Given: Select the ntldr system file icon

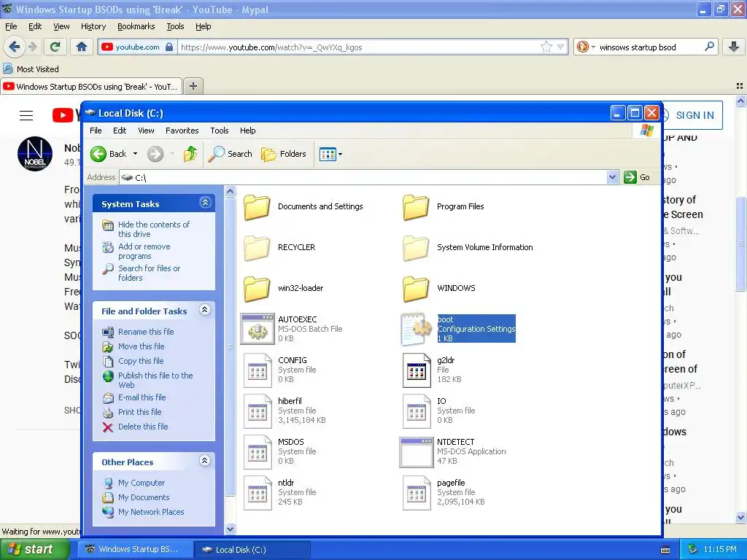Looking at the screenshot, I should click(x=258, y=493).
